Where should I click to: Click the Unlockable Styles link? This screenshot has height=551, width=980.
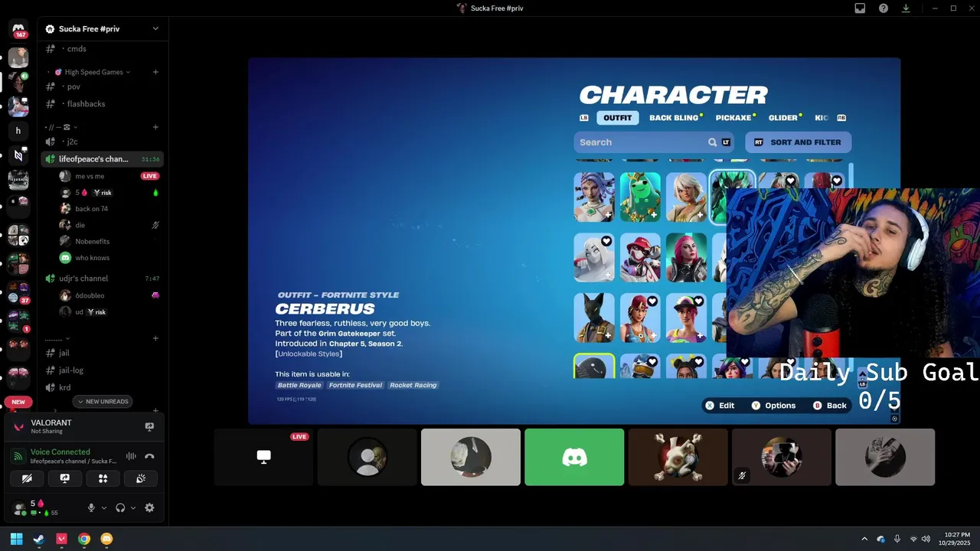click(x=309, y=354)
